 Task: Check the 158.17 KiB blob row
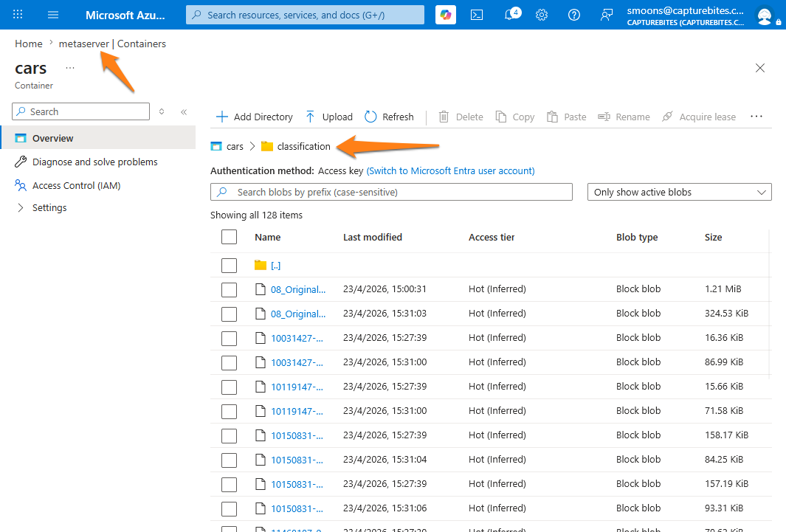[229, 436]
